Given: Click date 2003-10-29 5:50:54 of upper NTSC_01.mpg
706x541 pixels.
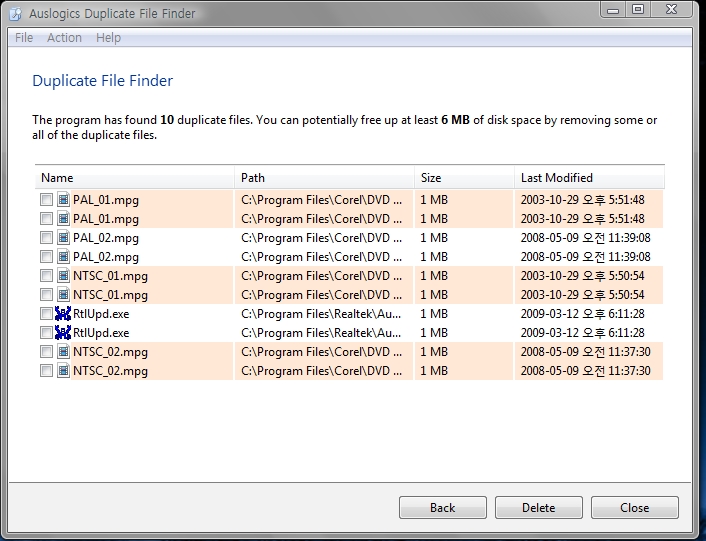Looking at the screenshot, I should pyautogui.click(x=583, y=276).
